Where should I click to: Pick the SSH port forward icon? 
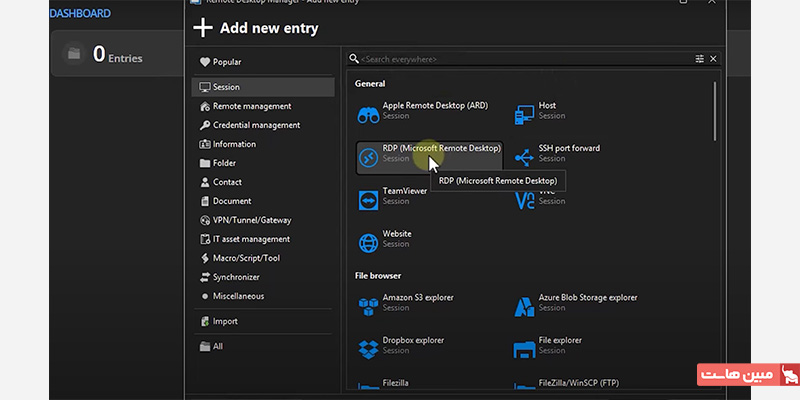(524, 158)
